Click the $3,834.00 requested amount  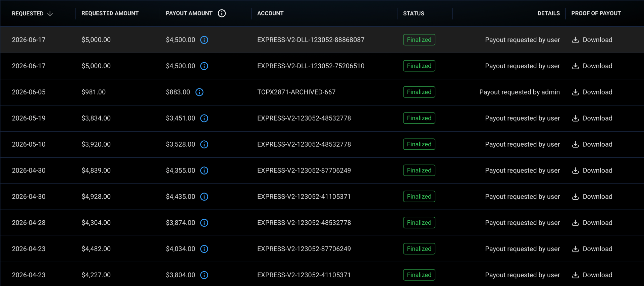click(96, 118)
